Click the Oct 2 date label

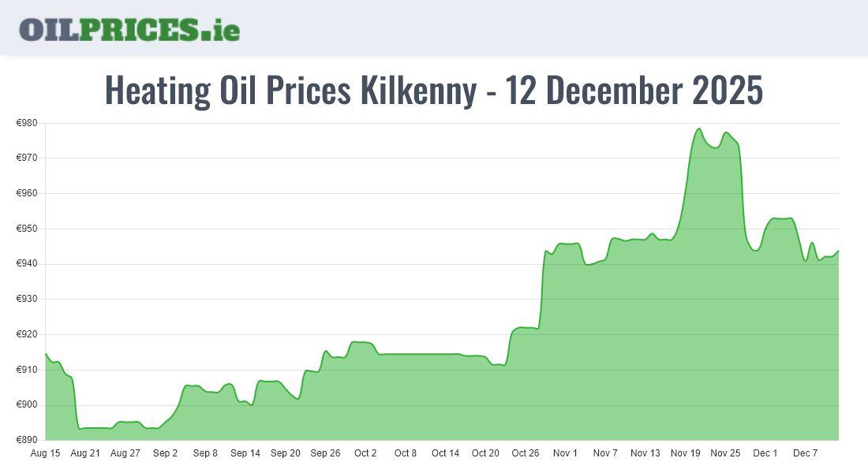point(365,453)
